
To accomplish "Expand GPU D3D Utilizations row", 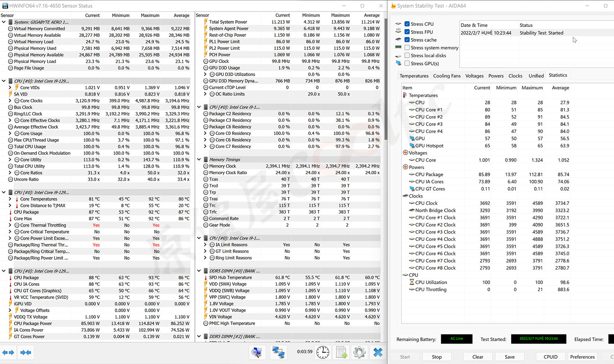I will click(x=205, y=74).
